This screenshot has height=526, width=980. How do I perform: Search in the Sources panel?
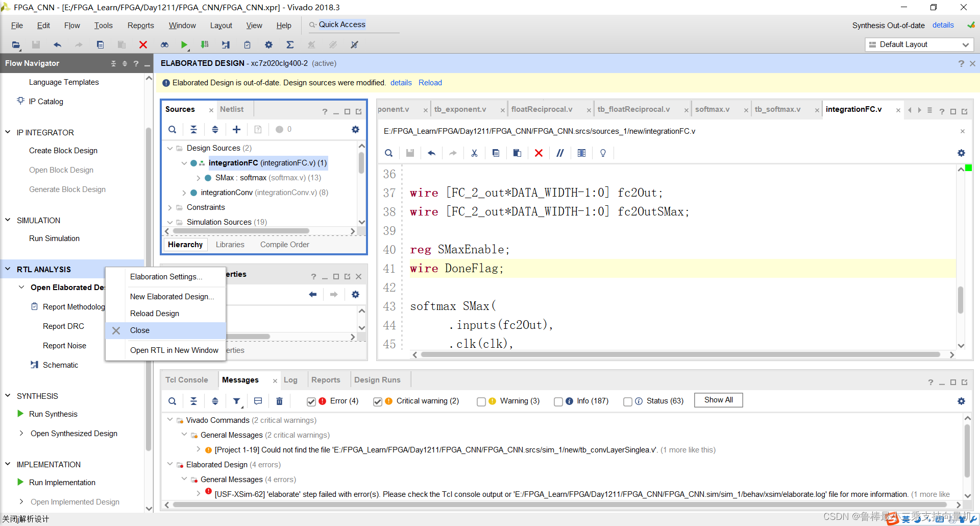(173, 130)
